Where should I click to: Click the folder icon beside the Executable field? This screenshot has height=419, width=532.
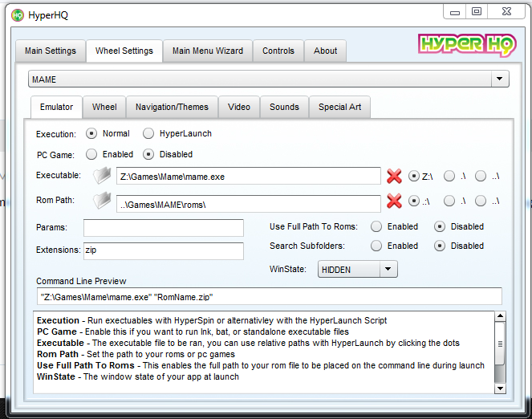tap(102, 176)
